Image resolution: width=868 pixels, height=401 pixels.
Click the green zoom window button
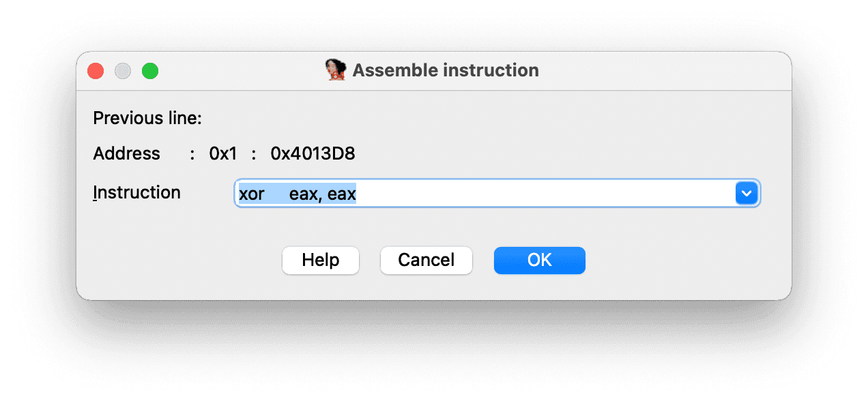pos(150,70)
